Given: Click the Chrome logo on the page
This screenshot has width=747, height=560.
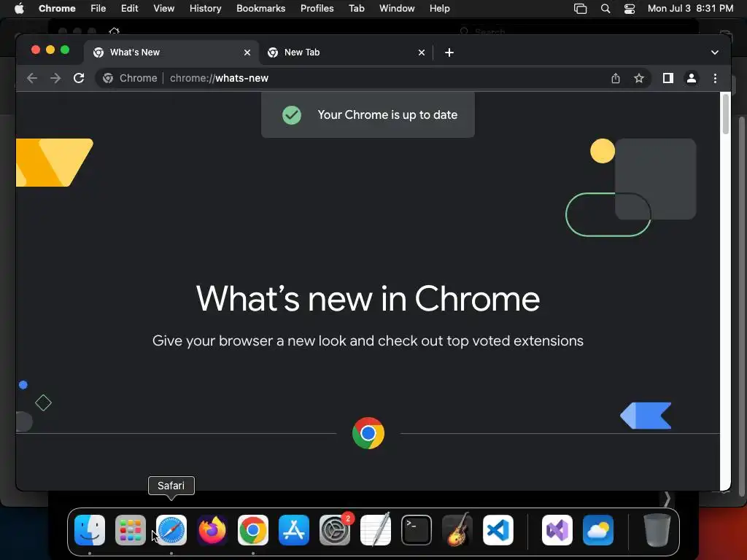Looking at the screenshot, I should pyautogui.click(x=368, y=433).
